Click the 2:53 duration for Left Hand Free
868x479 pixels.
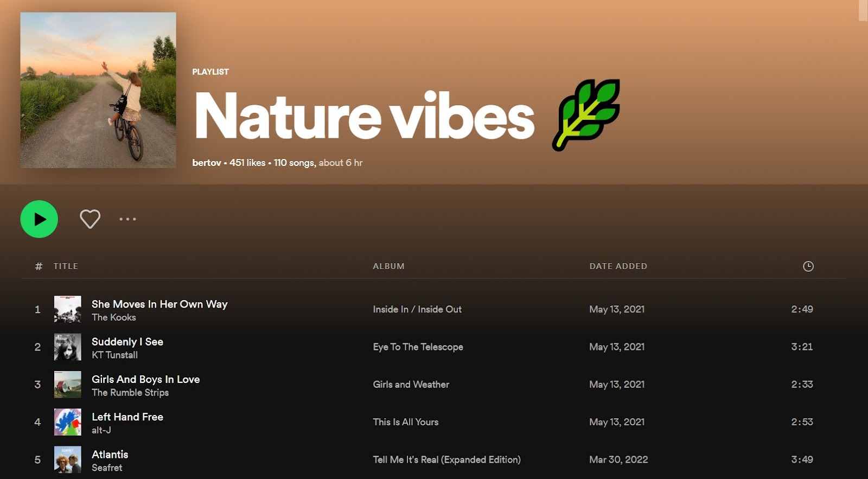coord(802,421)
